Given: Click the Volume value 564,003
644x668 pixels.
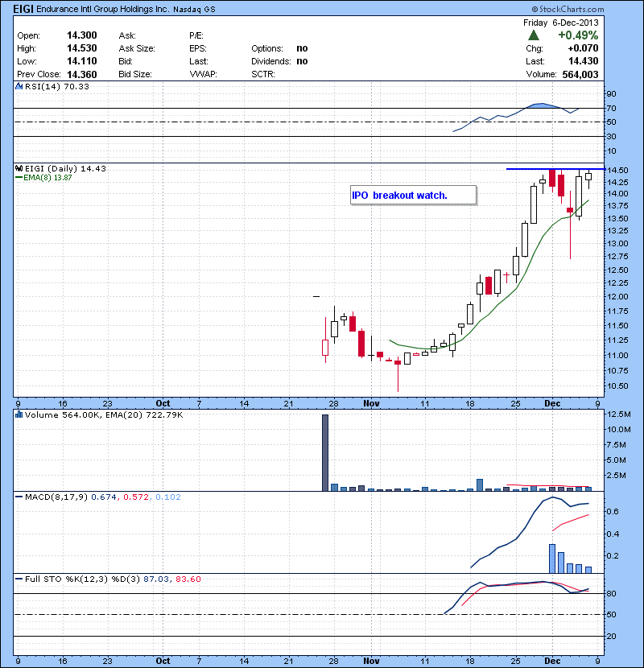Looking at the screenshot, I should coord(580,74).
